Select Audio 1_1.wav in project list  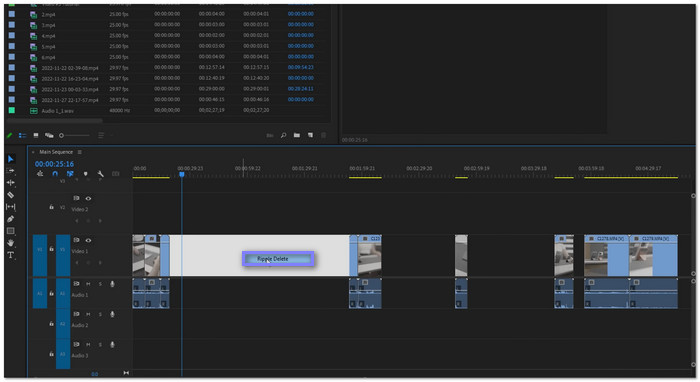57,111
